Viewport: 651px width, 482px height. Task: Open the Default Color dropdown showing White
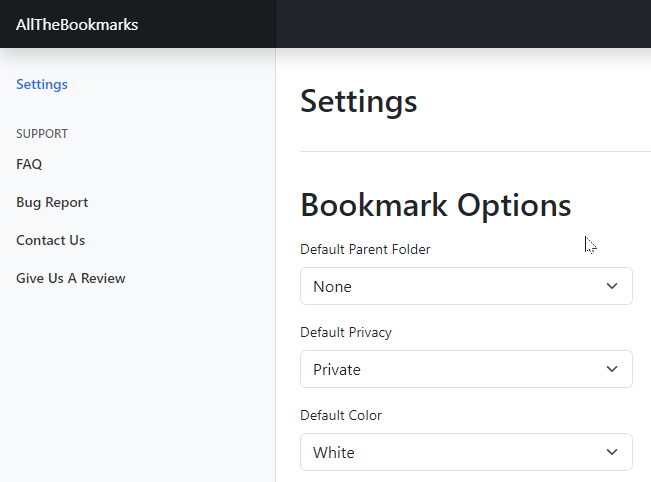click(466, 452)
